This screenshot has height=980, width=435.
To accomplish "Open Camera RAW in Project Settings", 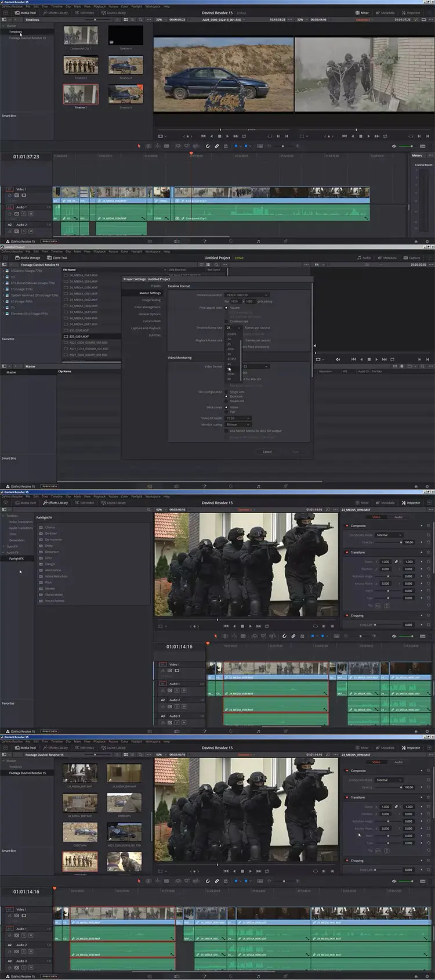I will [152, 321].
